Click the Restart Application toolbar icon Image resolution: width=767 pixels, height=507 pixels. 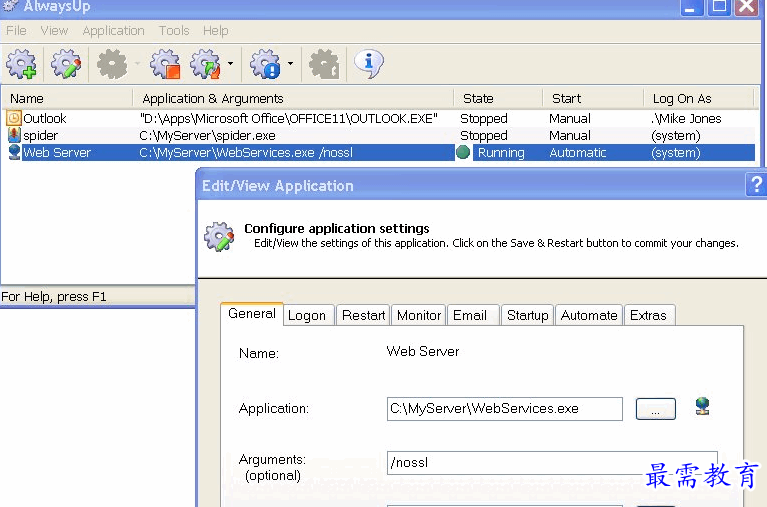205,65
